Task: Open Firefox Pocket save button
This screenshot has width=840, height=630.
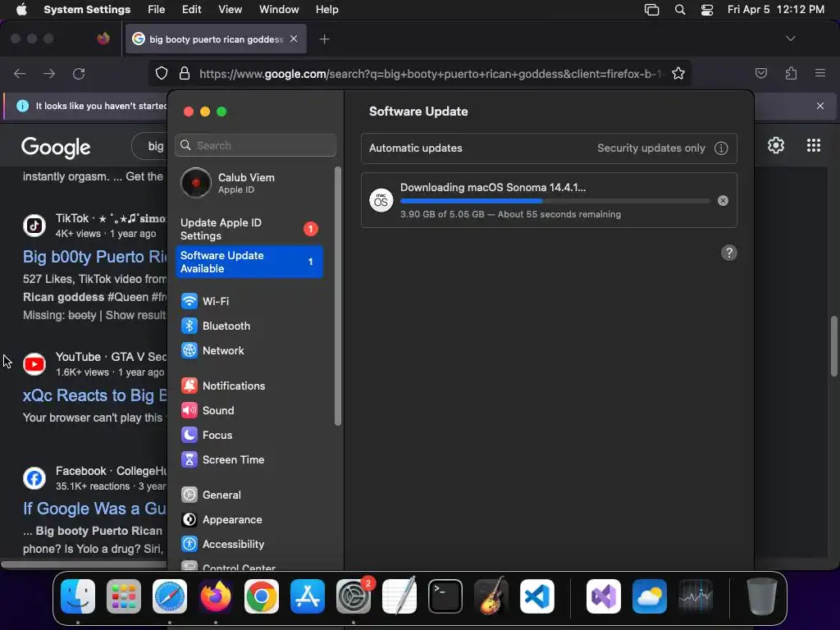Action: pos(761,74)
